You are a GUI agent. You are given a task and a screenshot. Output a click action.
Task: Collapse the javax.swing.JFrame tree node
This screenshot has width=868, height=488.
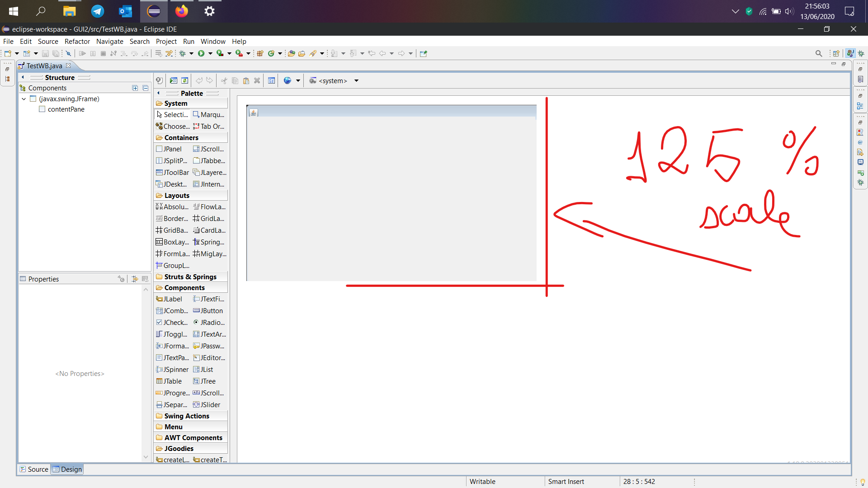pos(24,99)
